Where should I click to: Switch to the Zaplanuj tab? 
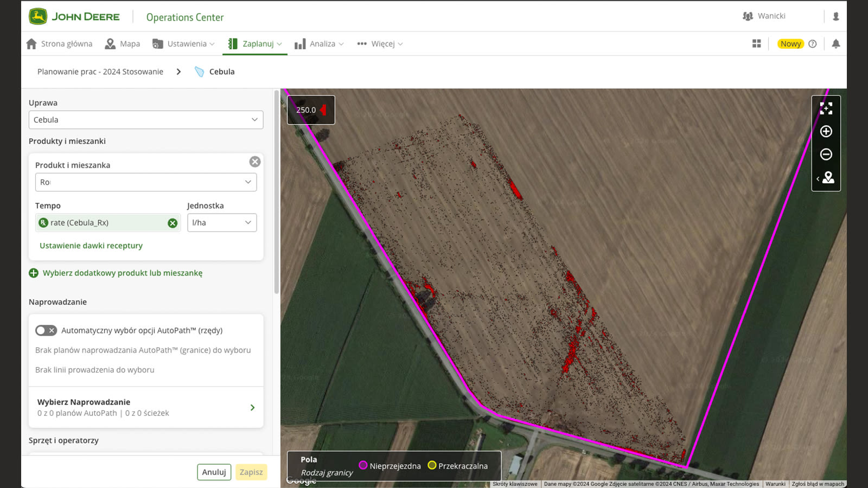point(254,43)
